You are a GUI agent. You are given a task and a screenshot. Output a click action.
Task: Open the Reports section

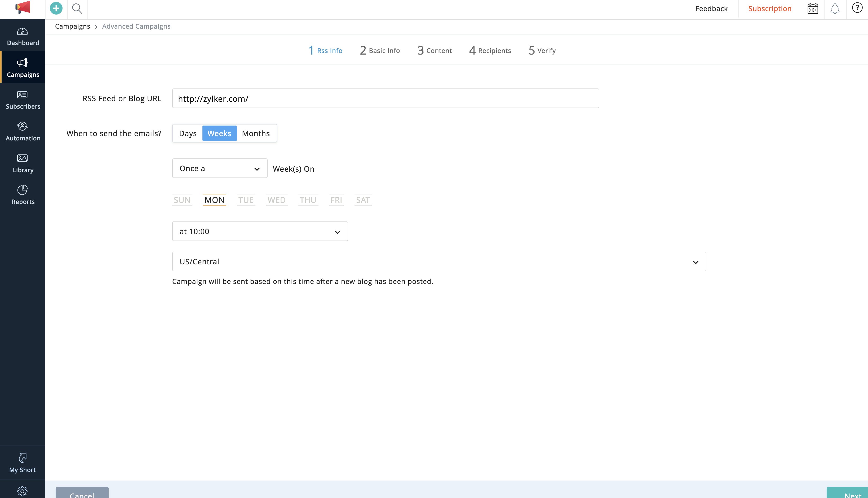pos(23,195)
